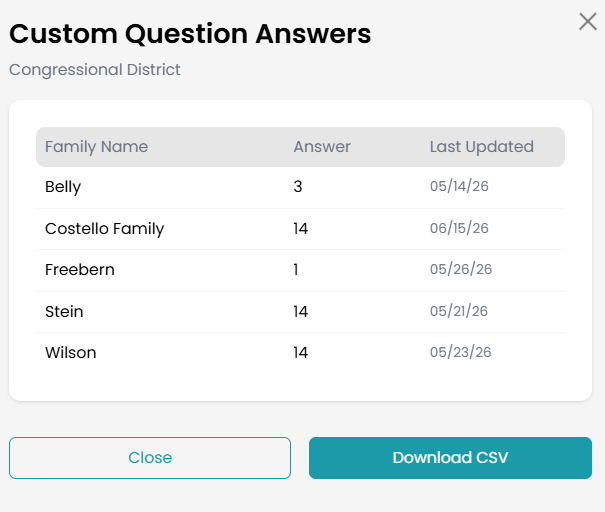Click Belly's answer value 3
605x512 pixels.
click(297, 187)
